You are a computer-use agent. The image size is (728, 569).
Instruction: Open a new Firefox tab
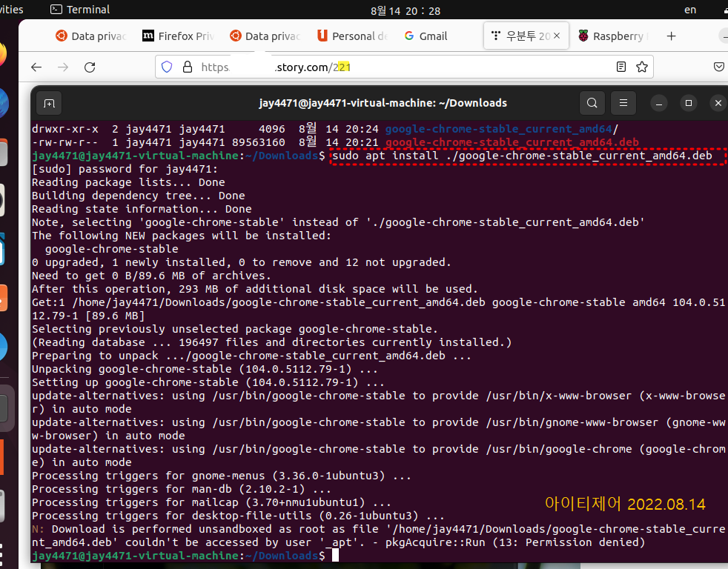(x=672, y=36)
